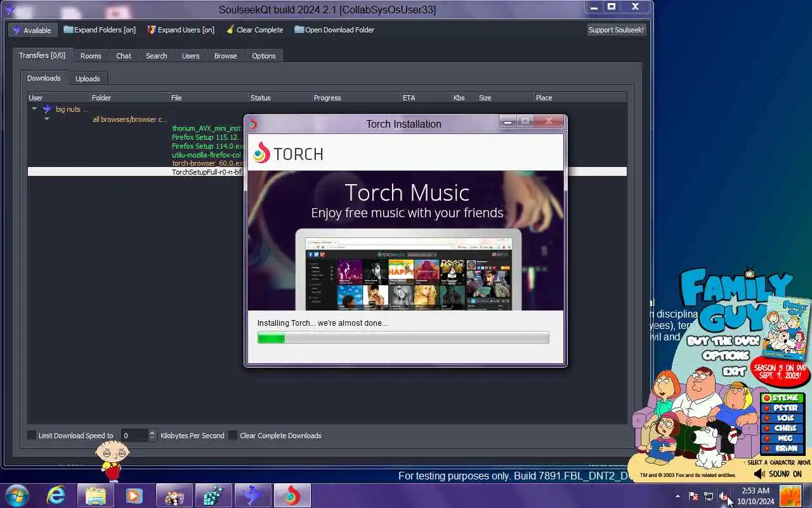Click the download speed limit input field
This screenshot has height=508, width=812.
tap(134, 436)
